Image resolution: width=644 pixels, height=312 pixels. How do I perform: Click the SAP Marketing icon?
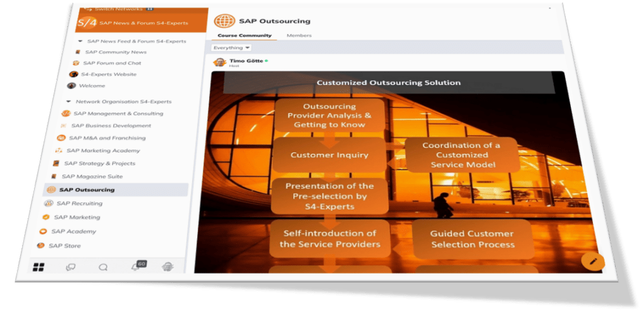(46, 217)
